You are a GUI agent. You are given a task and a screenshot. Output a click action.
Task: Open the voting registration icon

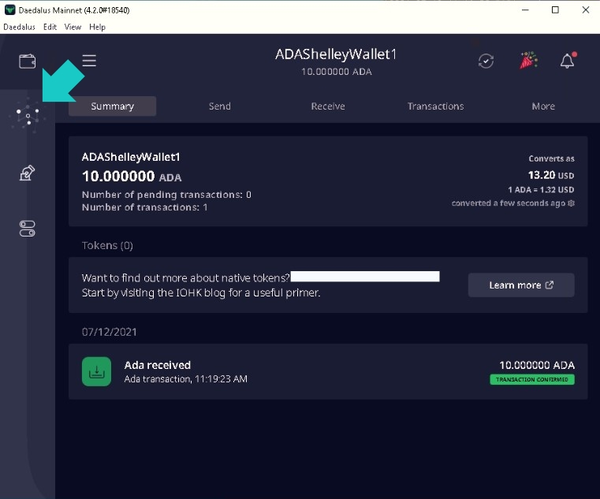pyautogui.click(x=27, y=173)
